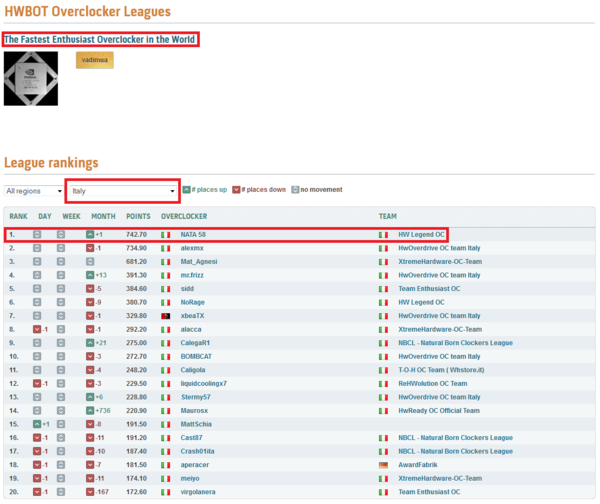Open the Nvidia chip thumbnail image
The height and width of the screenshot is (504, 600).
coord(31,78)
